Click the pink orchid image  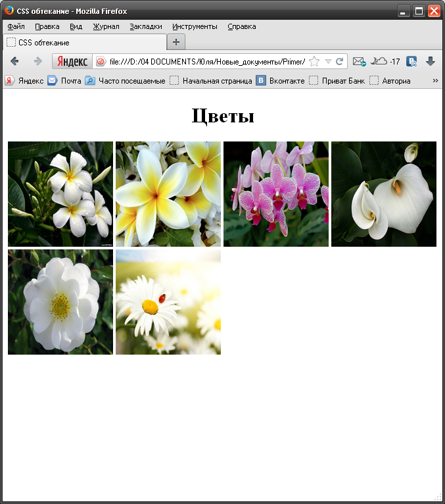click(x=276, y=194)
